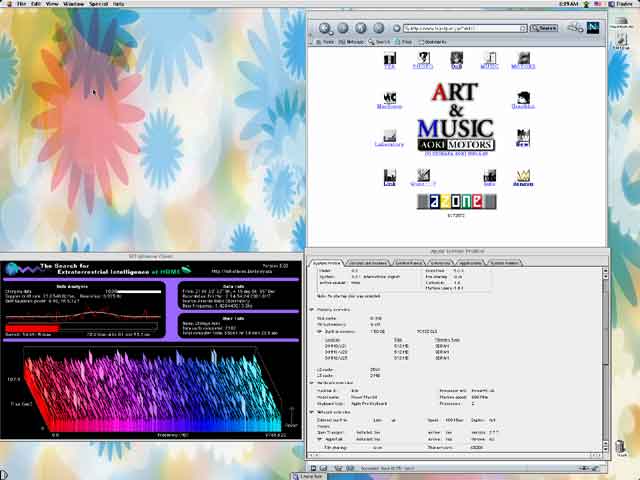Click the red progress bar in SETI@home
Viewport: 640px width, 480px height.
pyautogui.click(x=33, y=328)
